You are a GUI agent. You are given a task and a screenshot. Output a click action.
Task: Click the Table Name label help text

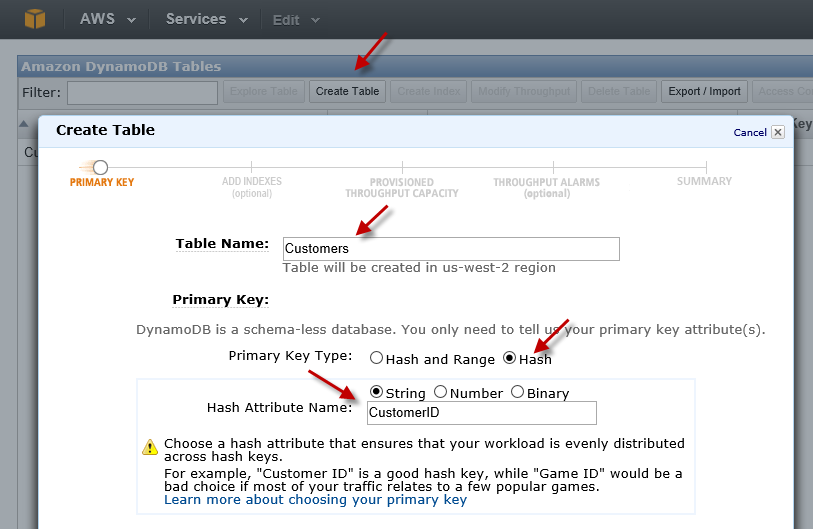pyautogui.click(x=222, y=244)
